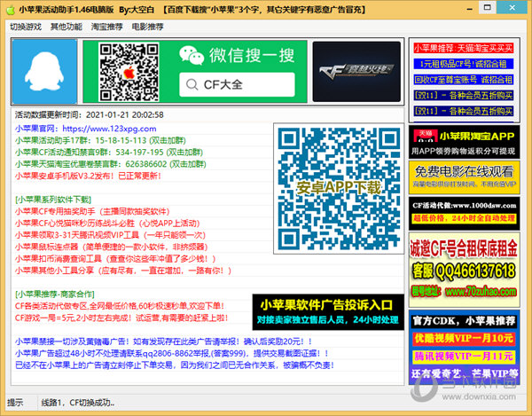Open ad 回收CF至尊宝账号 诚招合租

(464, 80)
